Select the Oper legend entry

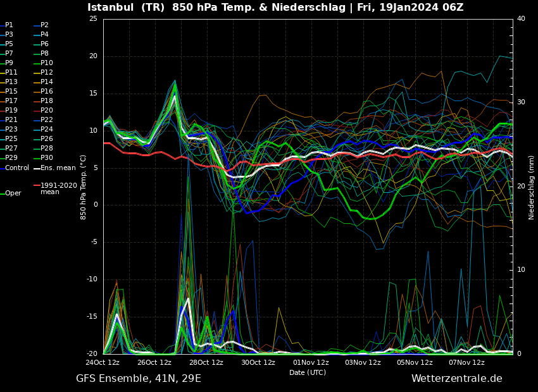(13, 193)
